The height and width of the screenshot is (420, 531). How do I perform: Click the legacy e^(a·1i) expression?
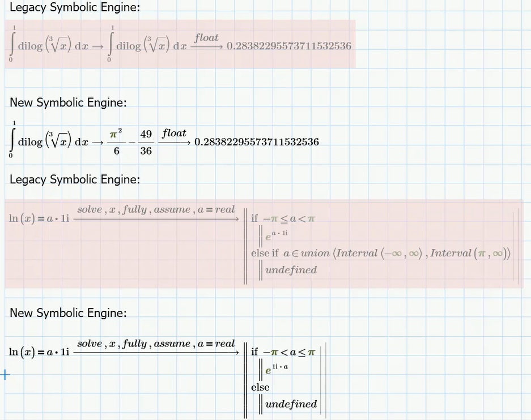tap(277, 235)
